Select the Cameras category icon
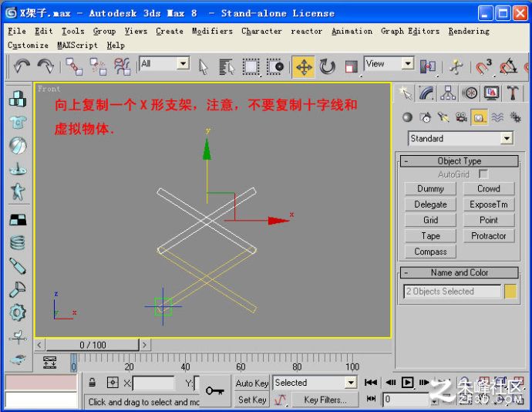The width and height of the screenshot is (532, 412). tap(461, 117)
